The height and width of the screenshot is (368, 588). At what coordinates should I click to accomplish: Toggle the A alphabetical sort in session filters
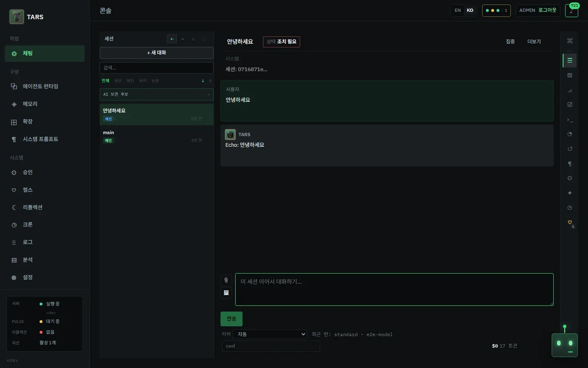point(210,81)
